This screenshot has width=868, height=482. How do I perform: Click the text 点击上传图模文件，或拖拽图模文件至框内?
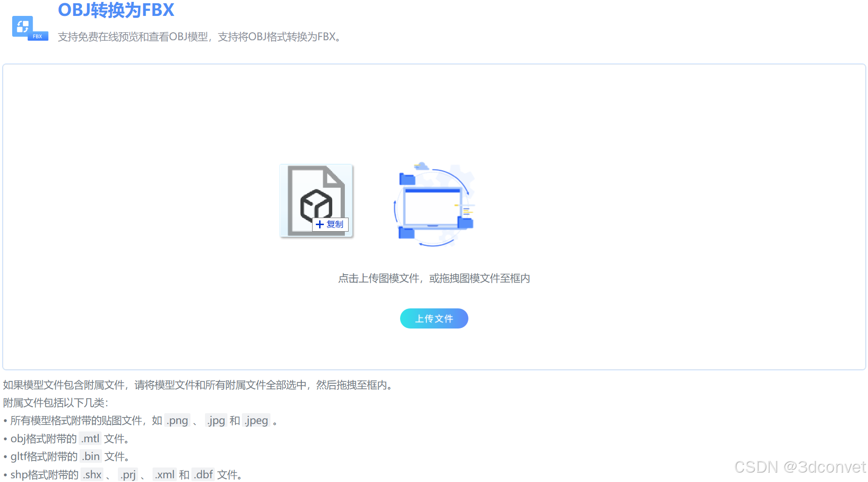[x=434, y=278]
